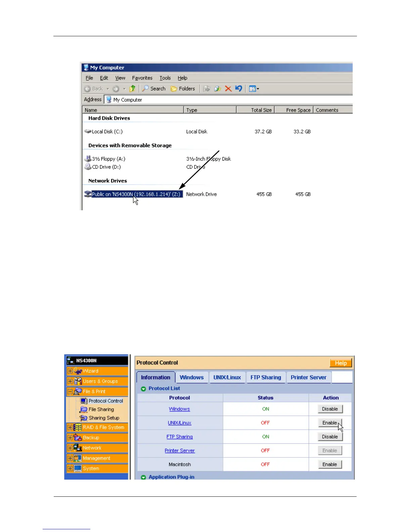Image resolution: width=411 pixels, height=532 pixels.
Task: Sort by the Comments column header
Action: [333, 110]
